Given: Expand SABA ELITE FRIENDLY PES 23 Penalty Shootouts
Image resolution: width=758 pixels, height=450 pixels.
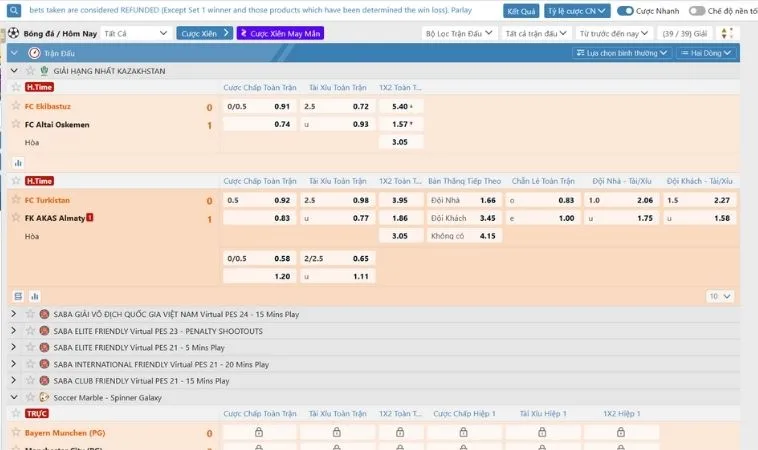Looking at the screenshot, I should pyautogui.click(x=13, y=331).
